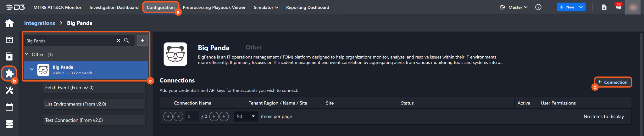644x136 pixels.
Task: Open the Simulator menu
Action: [266, 7]
